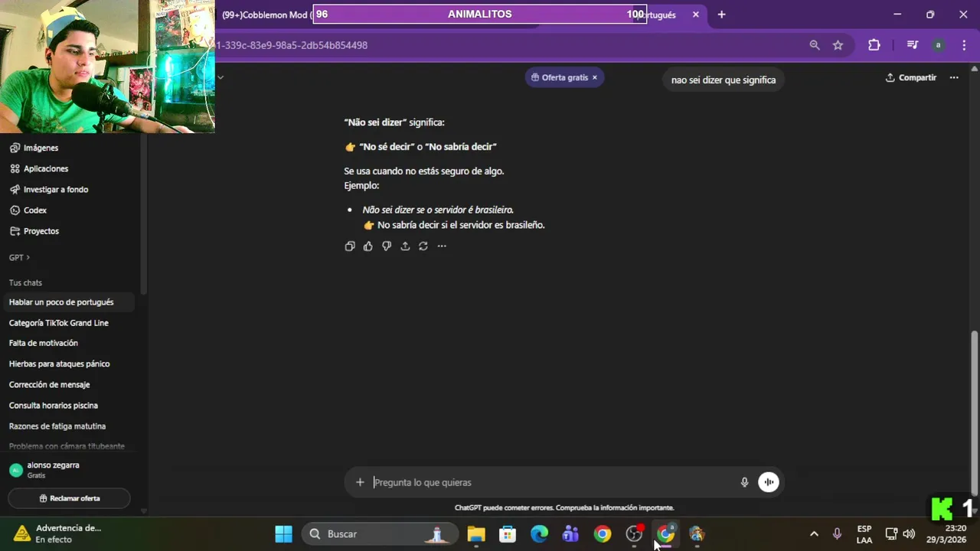
Task: Bookmark this page with the star
Action: coord(838,45)
